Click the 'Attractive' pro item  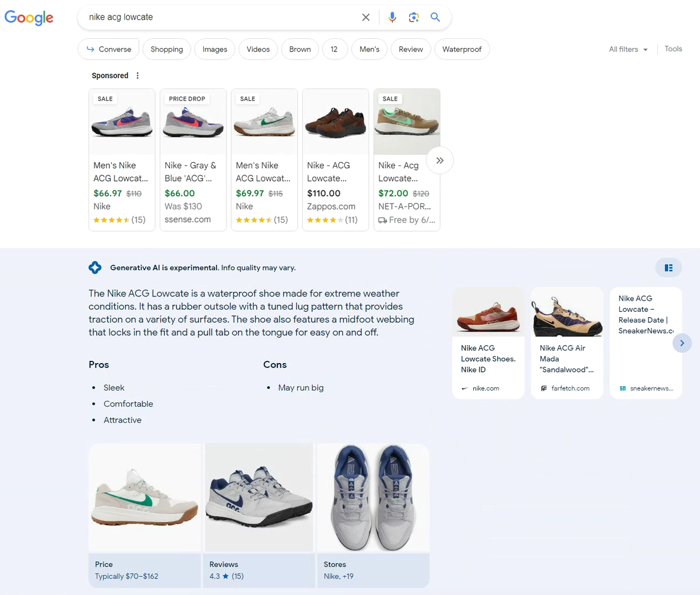coord(122,420)
